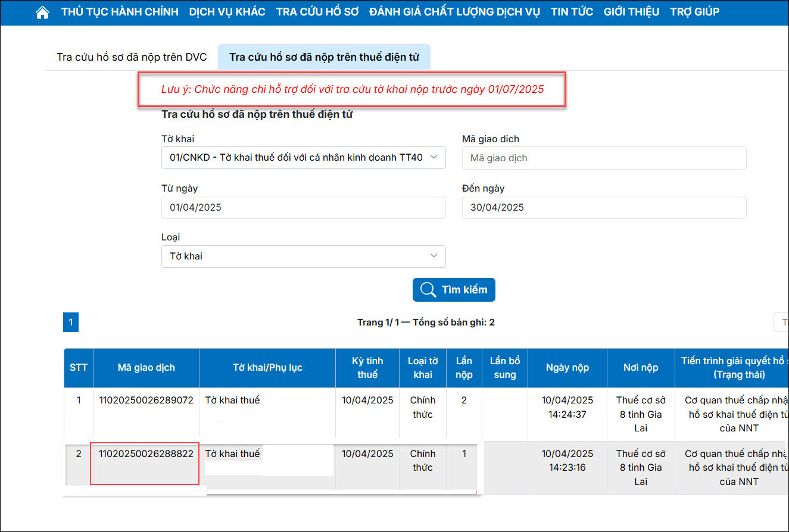Screen dimensions: 789x532
Task: Click the Mã giao dịch input field
Action: (604, 158)
